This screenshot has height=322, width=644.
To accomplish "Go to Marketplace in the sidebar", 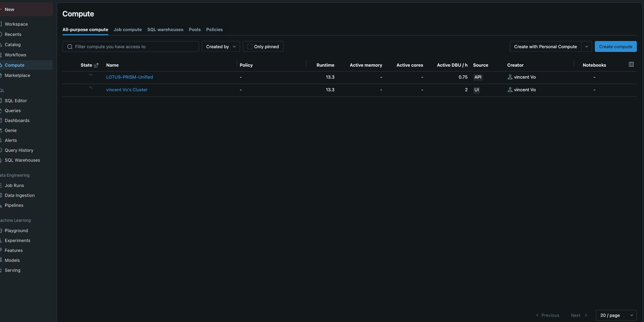I will point(17,75).
